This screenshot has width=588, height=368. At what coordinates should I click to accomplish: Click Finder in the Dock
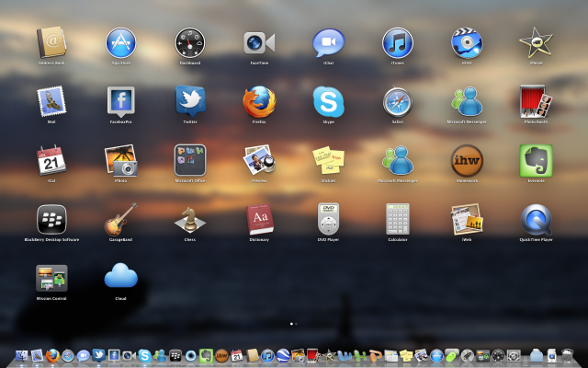tap(22, 355)
